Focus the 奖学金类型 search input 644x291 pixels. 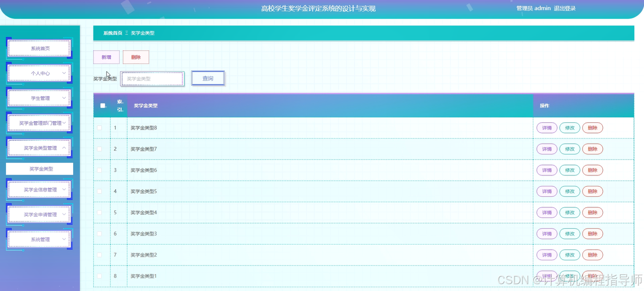(x=152, y=79)
